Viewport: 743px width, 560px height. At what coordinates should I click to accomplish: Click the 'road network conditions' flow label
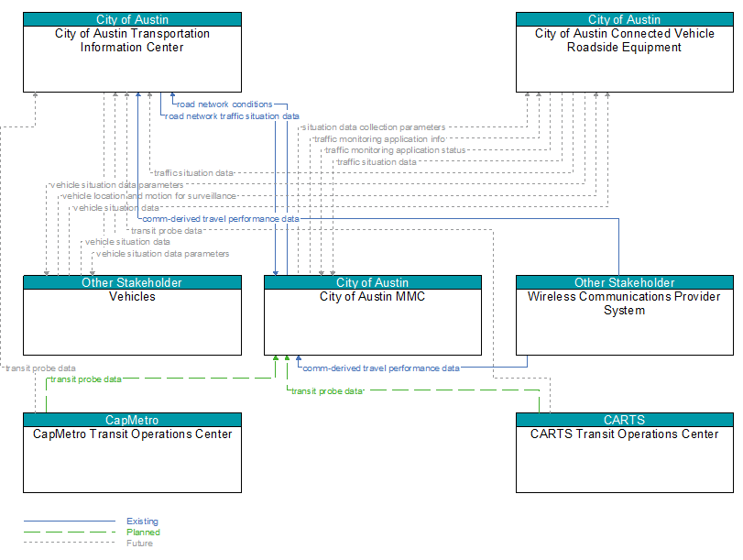[224, 104]
